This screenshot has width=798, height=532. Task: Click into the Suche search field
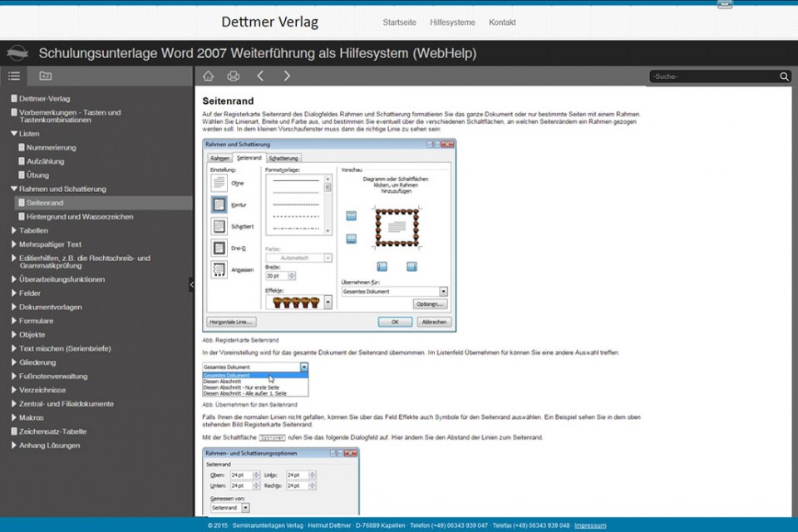point(713,76)
